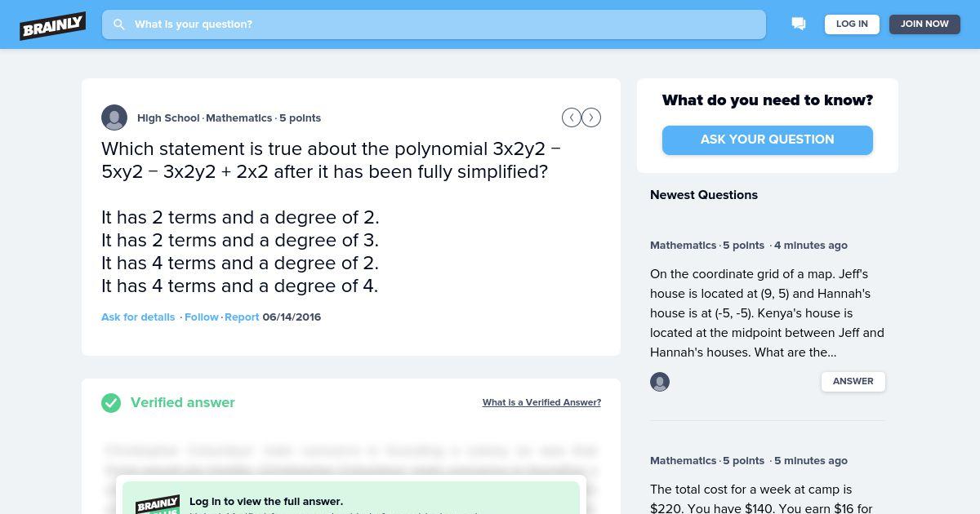Click the Brainly logo in header

click(53, 24)
